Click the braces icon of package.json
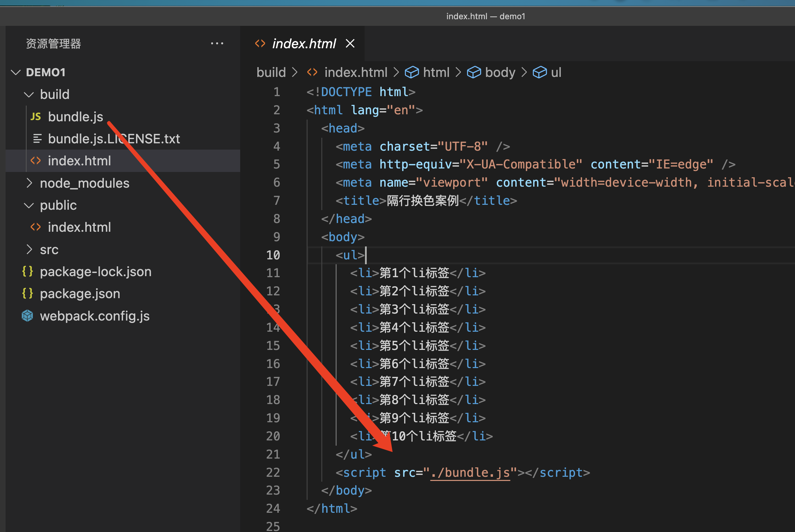 coord(28,294)
